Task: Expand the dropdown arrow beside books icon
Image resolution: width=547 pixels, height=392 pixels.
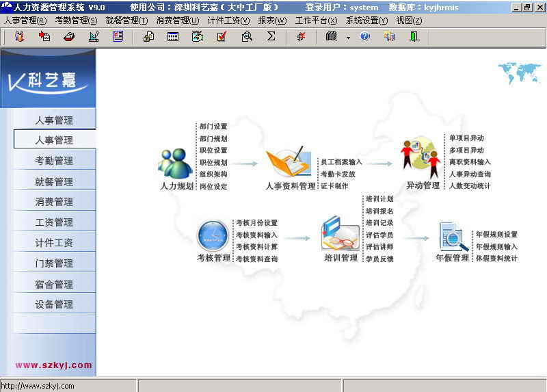Action: [347, 37]
